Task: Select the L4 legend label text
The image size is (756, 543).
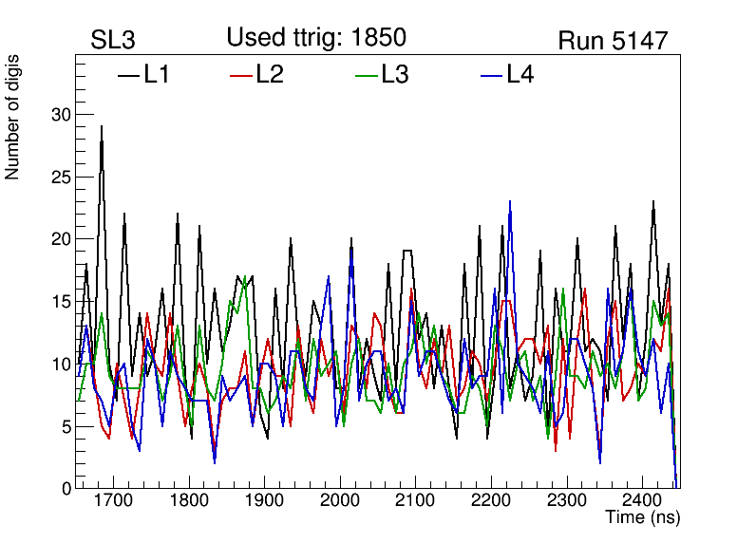Action: coord(520,75)
